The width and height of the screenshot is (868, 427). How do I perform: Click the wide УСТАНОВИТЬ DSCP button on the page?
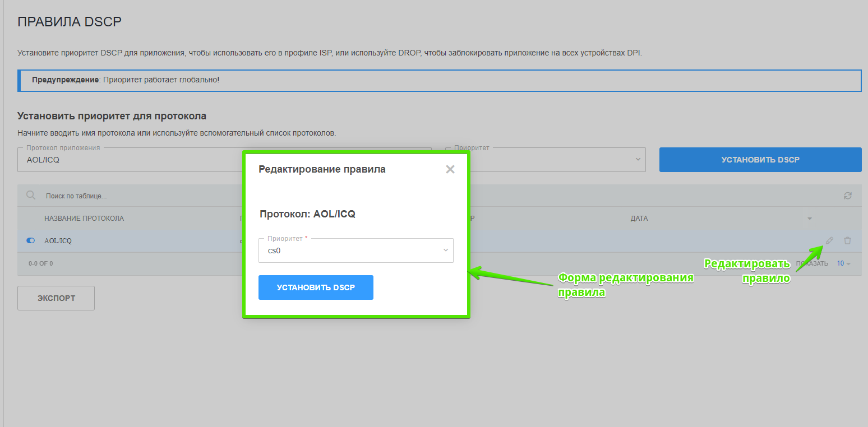(x=760, y=160)
